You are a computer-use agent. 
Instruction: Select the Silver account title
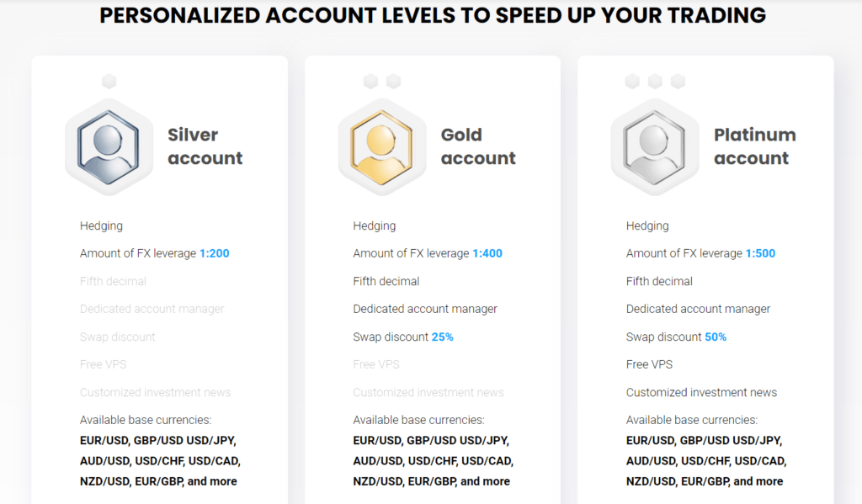pos(205,146)
